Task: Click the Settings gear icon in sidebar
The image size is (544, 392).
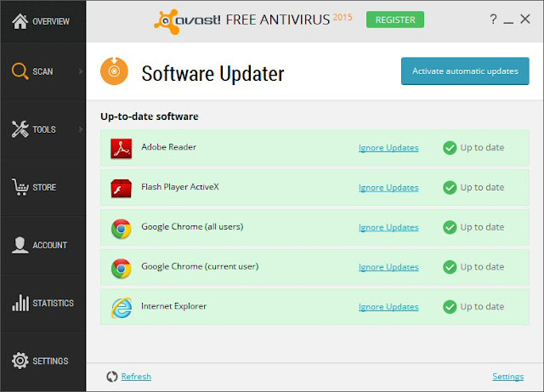Action: click(20, 361)
